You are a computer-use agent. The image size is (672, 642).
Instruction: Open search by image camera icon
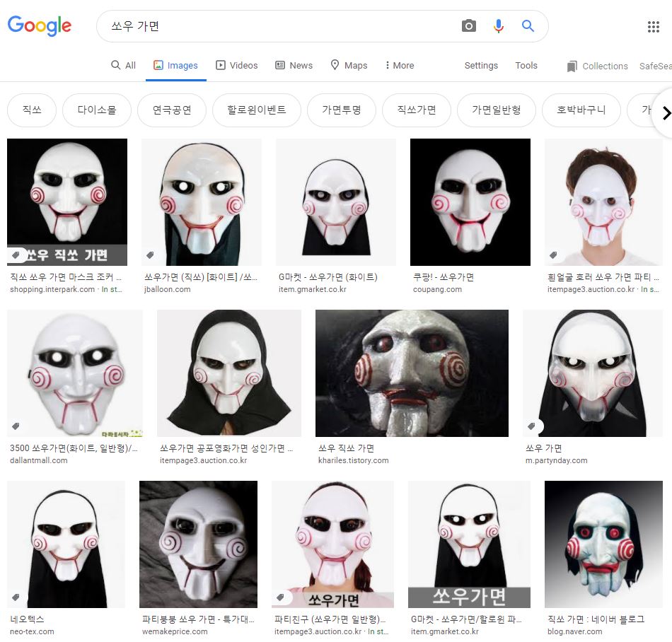pyautogui.click(x=469, y=26)
